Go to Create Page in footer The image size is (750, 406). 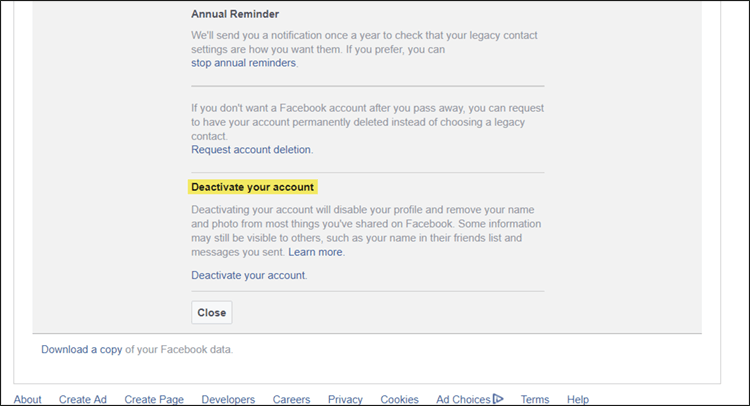tap(154, 399)
